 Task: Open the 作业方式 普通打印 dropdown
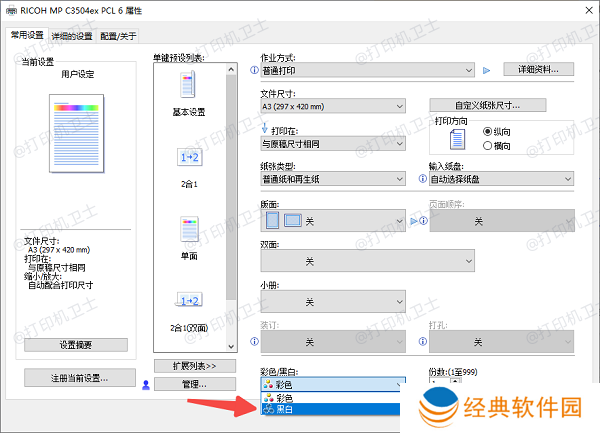pos(368,70)
